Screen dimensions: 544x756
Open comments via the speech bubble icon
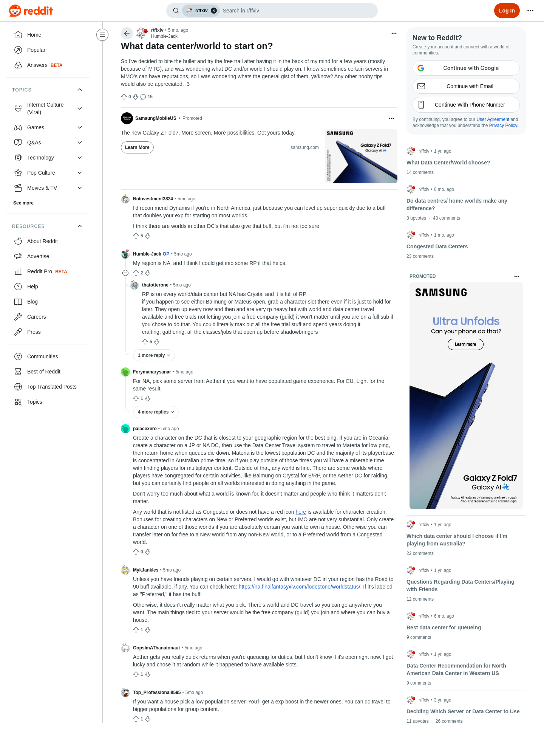[x=143, y=97]
